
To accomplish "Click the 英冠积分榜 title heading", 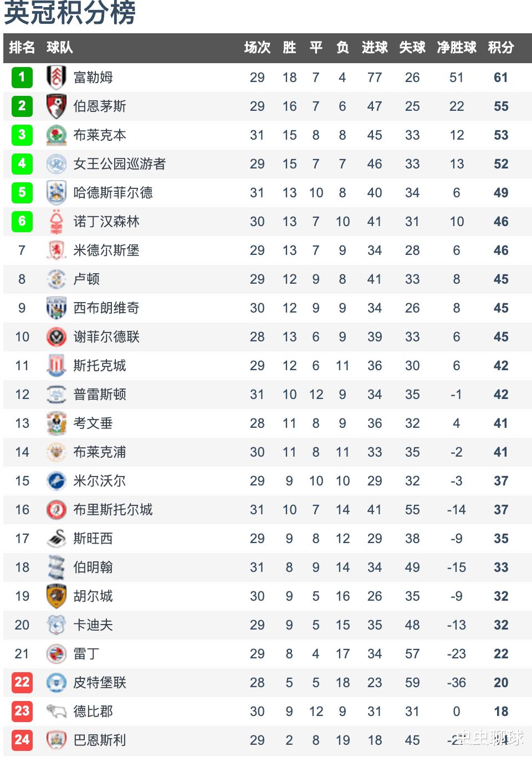I will [70, 12].
